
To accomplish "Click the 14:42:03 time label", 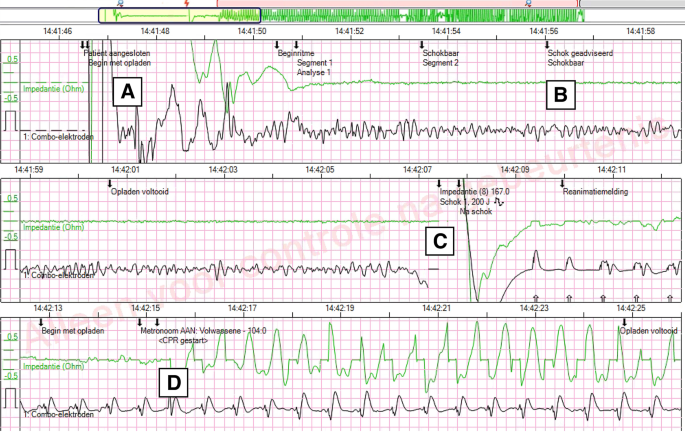I will point(223,169).
